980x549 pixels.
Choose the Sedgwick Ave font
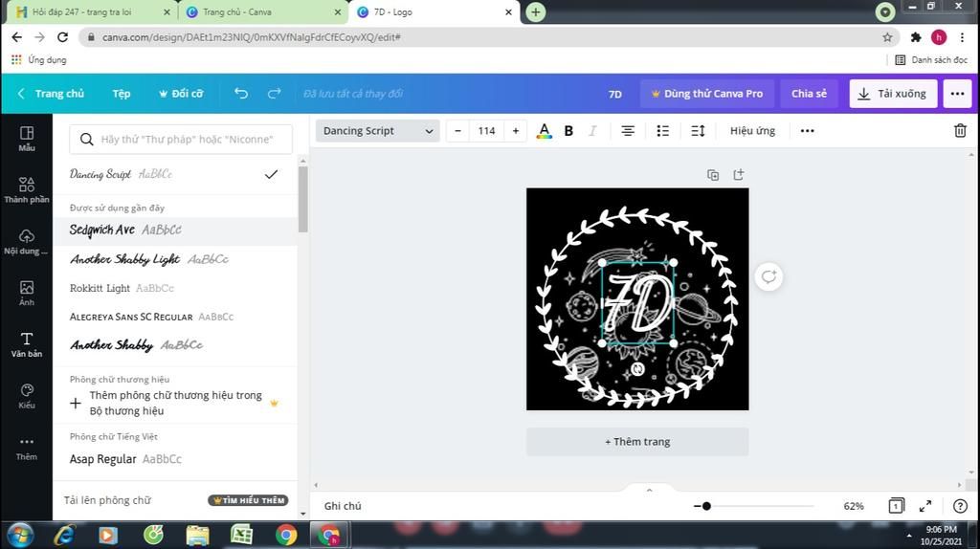click(x=175, y=230)
